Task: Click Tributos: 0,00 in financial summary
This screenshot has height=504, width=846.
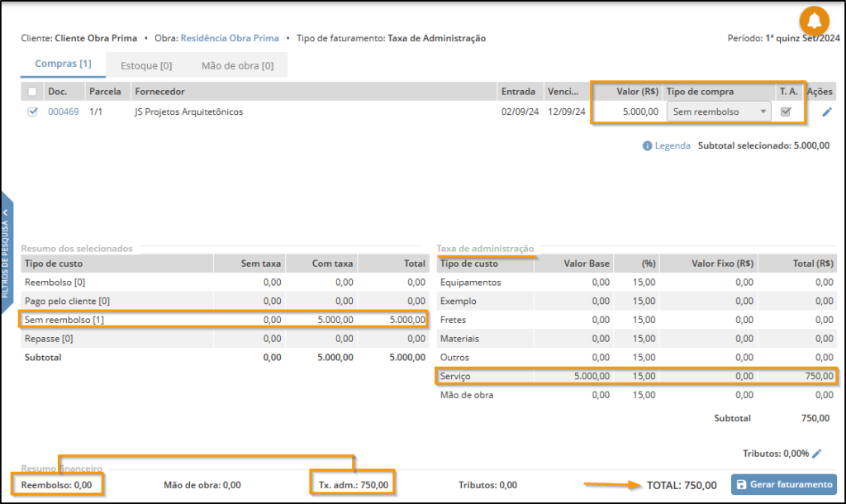Action: (487, 484)
